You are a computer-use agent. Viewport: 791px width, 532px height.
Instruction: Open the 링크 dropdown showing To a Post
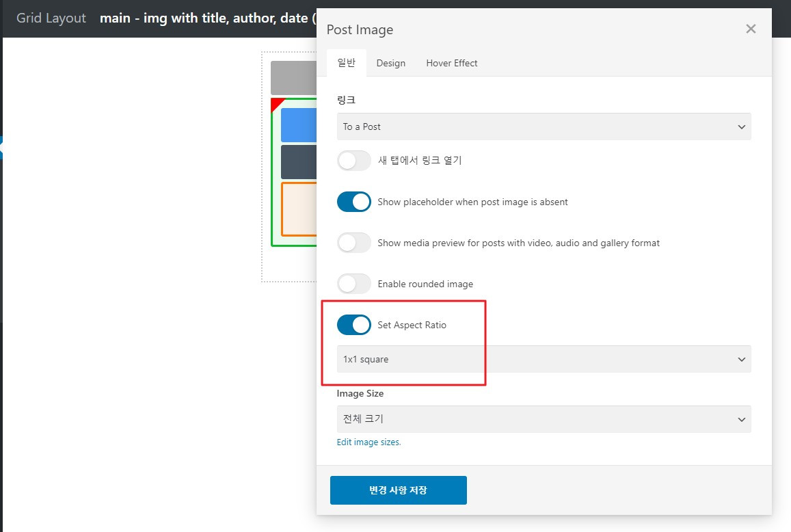(x=544, y=127)
